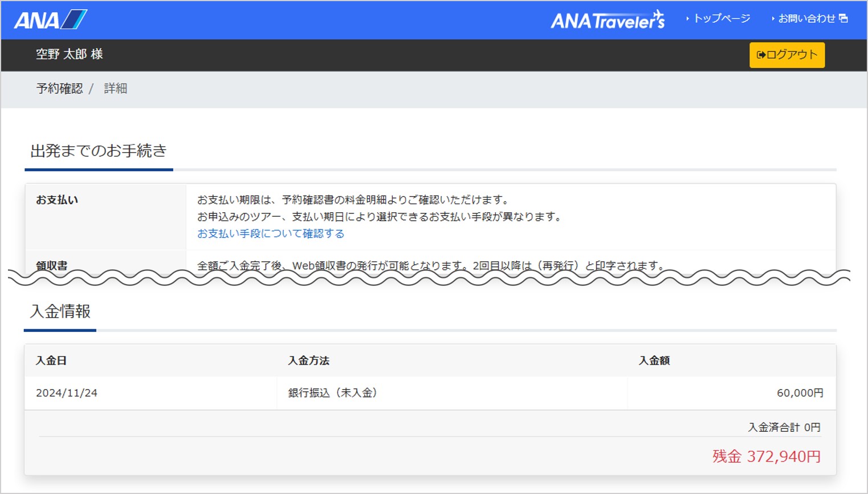868x494 pixels.
Task: Click the 入金情報 section heading
Action: click(x=60, y=312)
